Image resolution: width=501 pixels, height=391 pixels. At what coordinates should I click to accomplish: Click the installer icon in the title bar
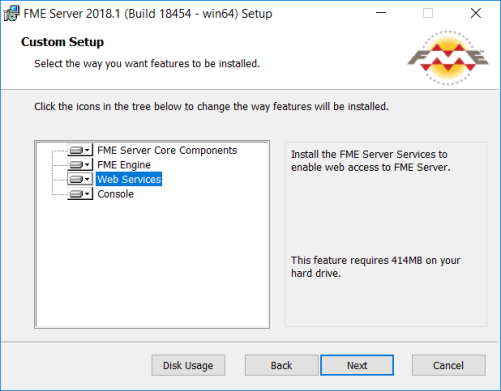[x=11, y=14]
